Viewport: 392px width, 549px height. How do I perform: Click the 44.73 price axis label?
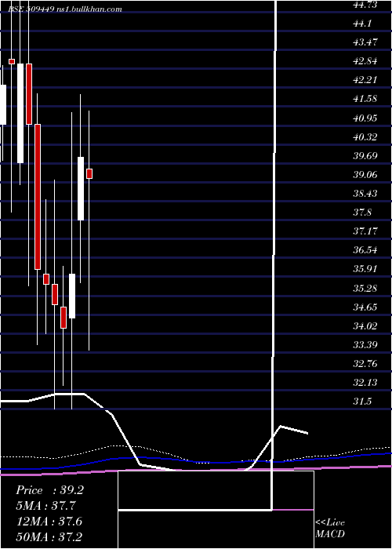point(365,4)
